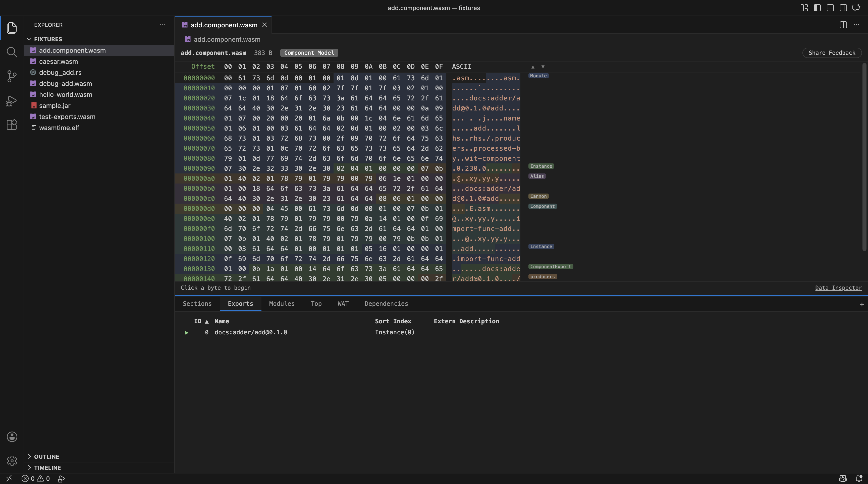This screenshot has width=868, height=484.
Task: Open Copilot status icon in status bar
Action: point(842,479)
